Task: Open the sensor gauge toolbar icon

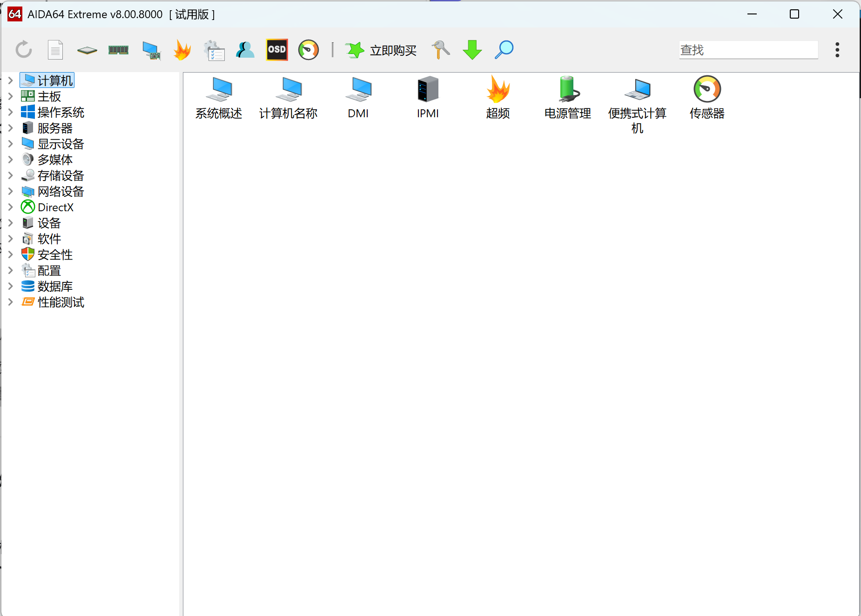Action: pyautogui.click(x=309, y=50)
